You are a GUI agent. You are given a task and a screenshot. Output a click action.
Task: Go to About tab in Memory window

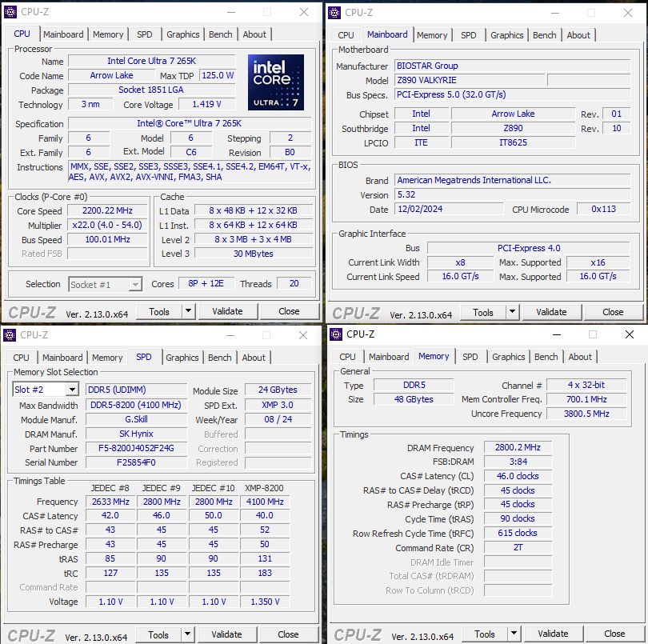tap(580, 357)
